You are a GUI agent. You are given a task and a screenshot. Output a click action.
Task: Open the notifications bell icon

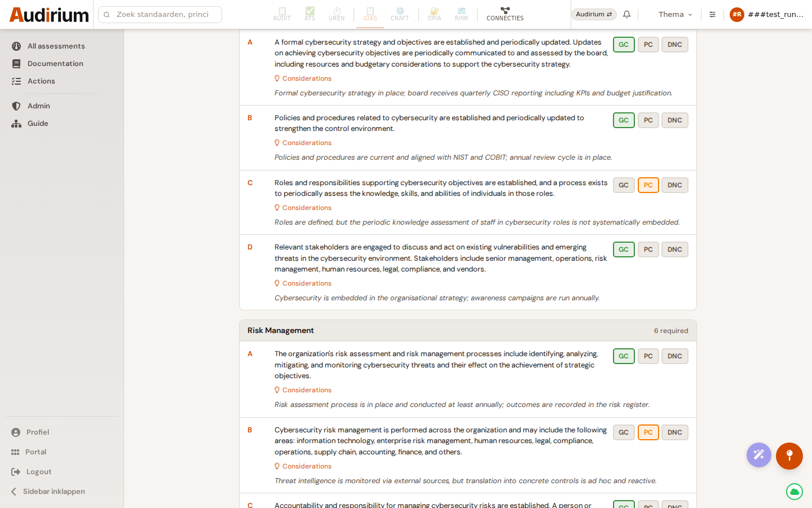pyautogui.click(x=626, y=14)
